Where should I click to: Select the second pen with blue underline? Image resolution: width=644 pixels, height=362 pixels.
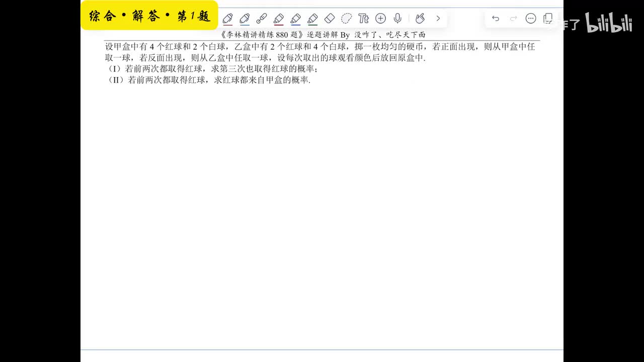coord(245,19)
